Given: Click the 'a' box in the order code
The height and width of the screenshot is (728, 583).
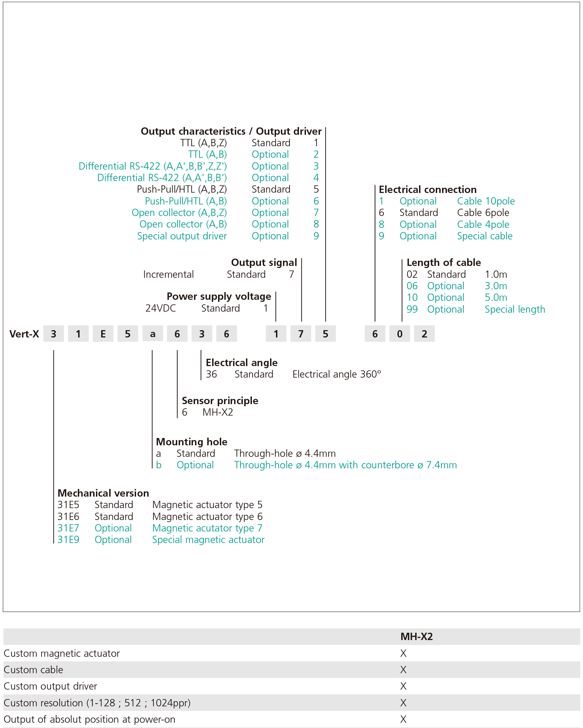Looking at the screenshot, I should 152,334.
